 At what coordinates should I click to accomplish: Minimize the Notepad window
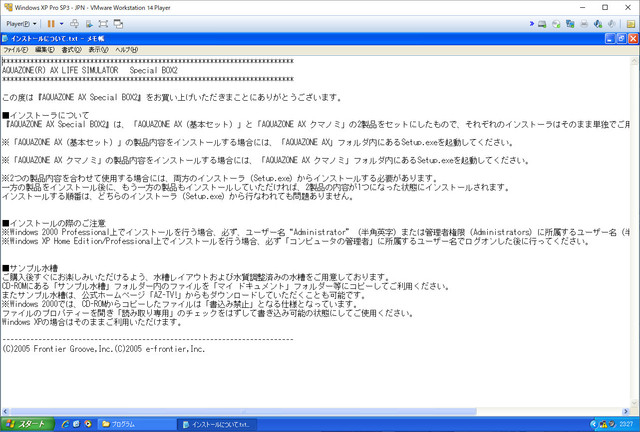click(610, 39)
